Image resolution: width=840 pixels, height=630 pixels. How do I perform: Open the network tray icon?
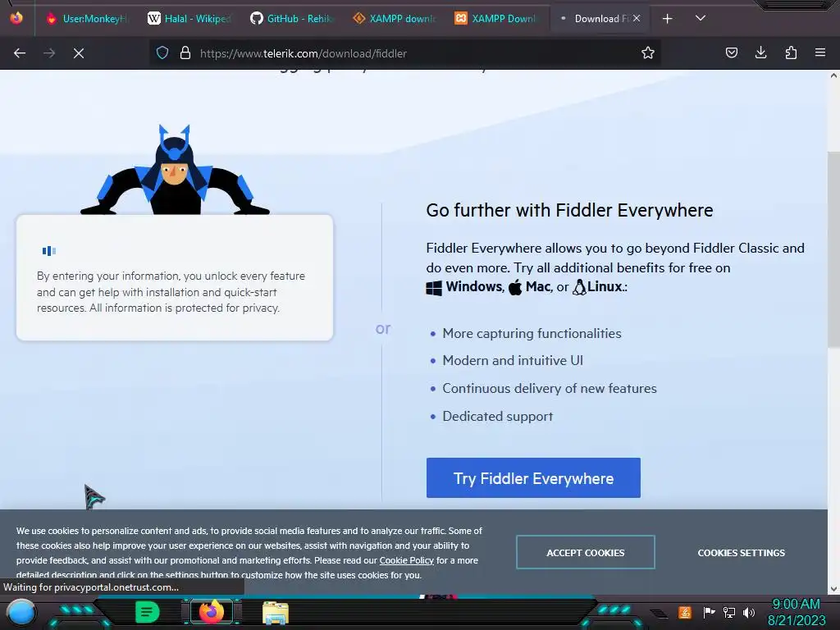click(x=729, y=612)
